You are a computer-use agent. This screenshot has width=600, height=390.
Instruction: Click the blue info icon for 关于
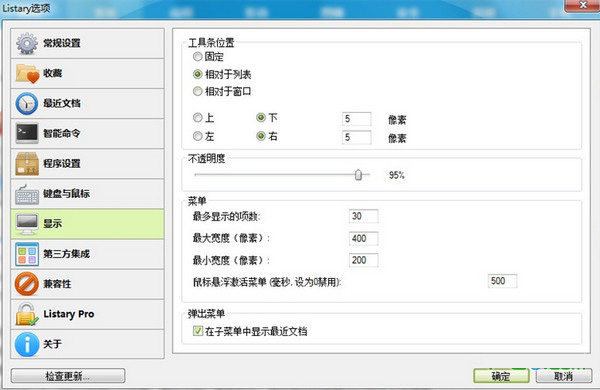27,344
